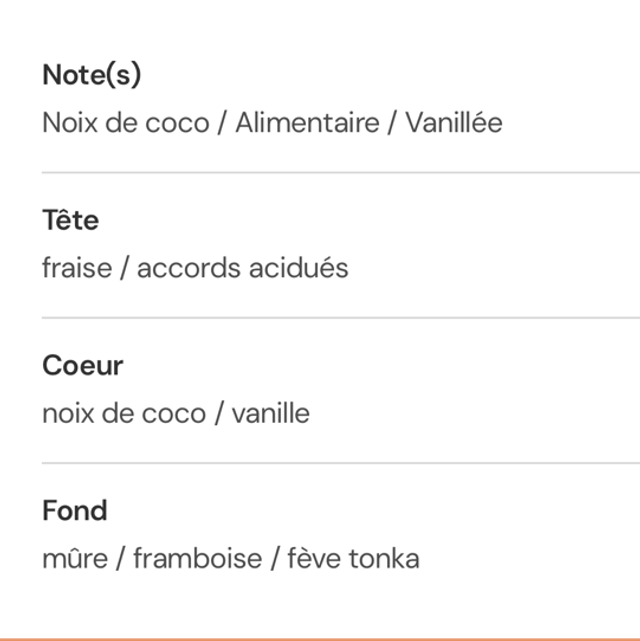
Task: Click the "framboise" base note
Action: 196,558
